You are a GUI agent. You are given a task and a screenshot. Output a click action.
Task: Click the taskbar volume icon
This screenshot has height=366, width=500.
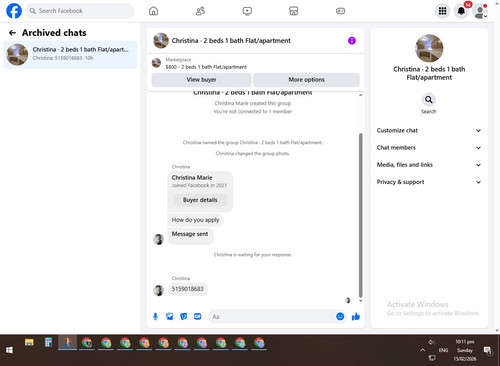coord(432,342)
